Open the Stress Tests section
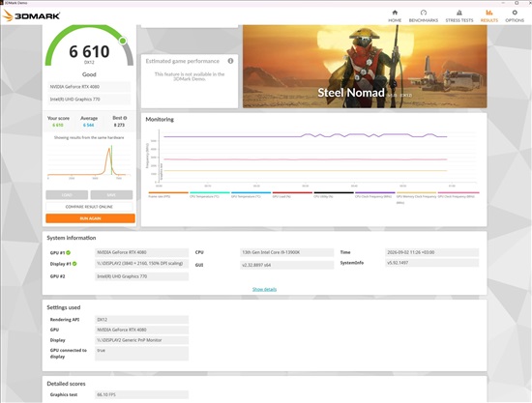Screen dimensions: 532x403 (x=459, y=15)
